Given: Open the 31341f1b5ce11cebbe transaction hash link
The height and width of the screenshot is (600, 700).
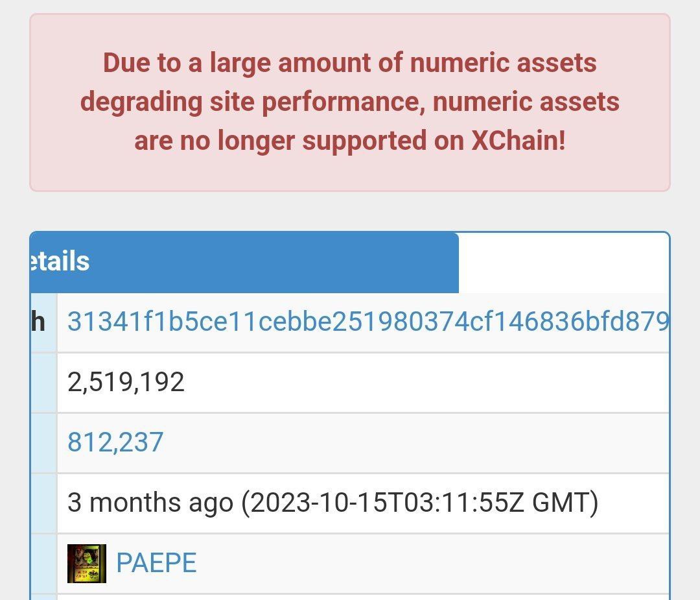Looking at the screenshot, I should (368, 321).
